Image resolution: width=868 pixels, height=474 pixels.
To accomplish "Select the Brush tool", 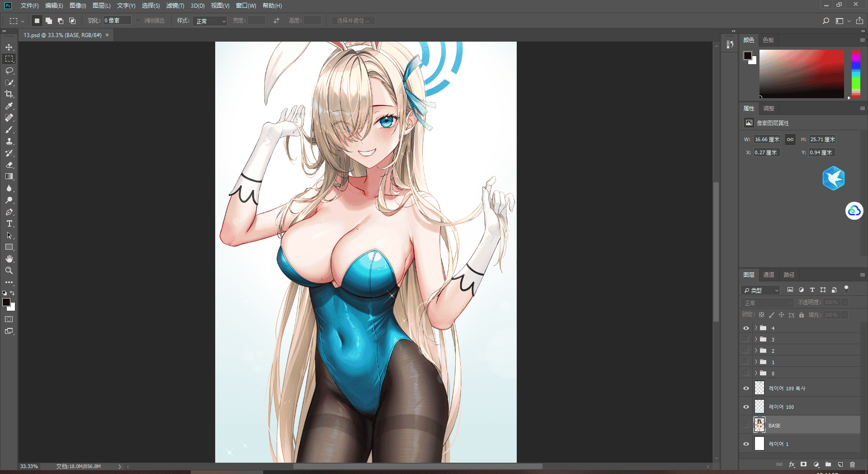I will click(x=9, y=129).
